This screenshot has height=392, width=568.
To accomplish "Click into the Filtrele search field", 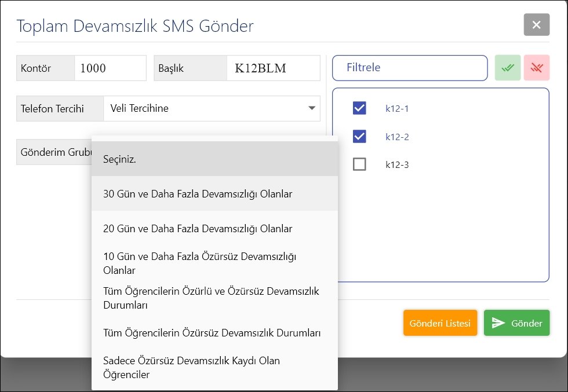I will (410, 68).
